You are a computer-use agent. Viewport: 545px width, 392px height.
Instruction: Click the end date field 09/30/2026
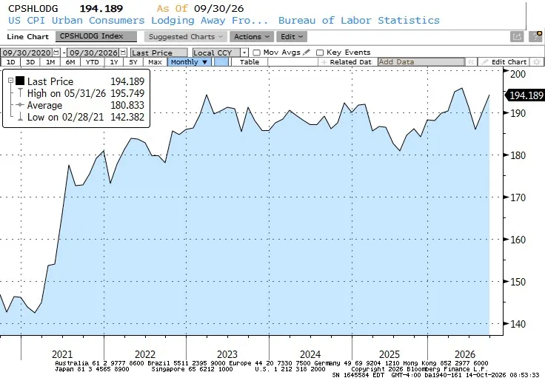coord(93,53)
